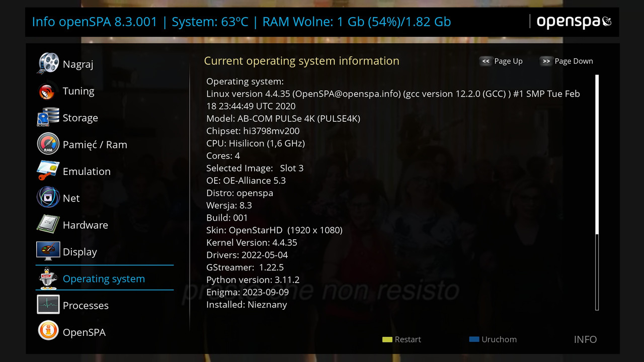The image size is (644, 362).
Task: Click the 'Kernel Version: 4.4.35' line
Action: 252,242
